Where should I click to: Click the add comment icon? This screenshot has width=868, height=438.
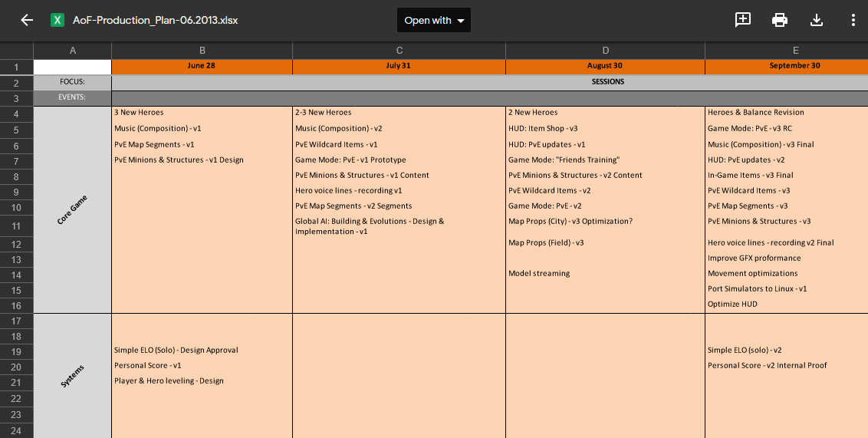tap(742, 20)
